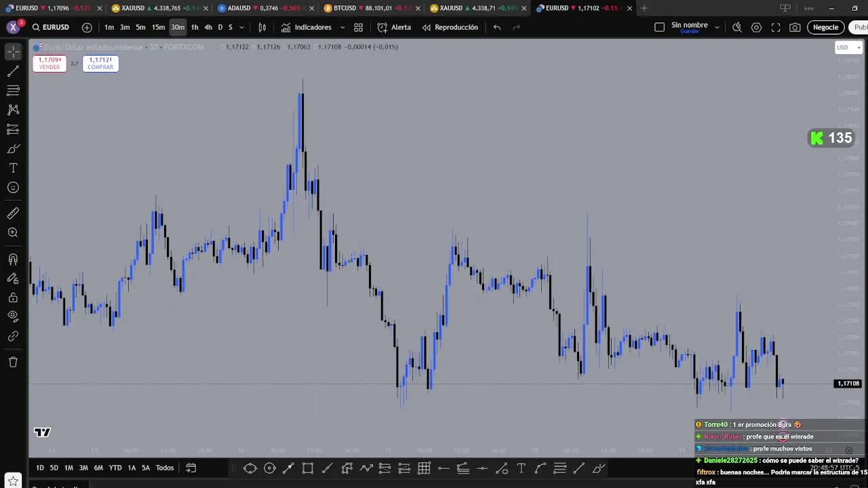The width and height of the screenshot is (868, 488).
Task: Enter fullscreen mode
Action: click(776, 27)
